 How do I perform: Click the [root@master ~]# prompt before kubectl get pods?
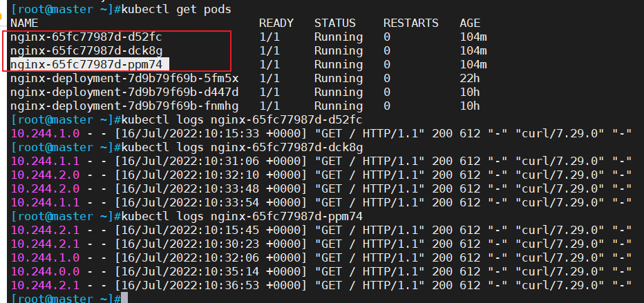(x=66, y=9)
